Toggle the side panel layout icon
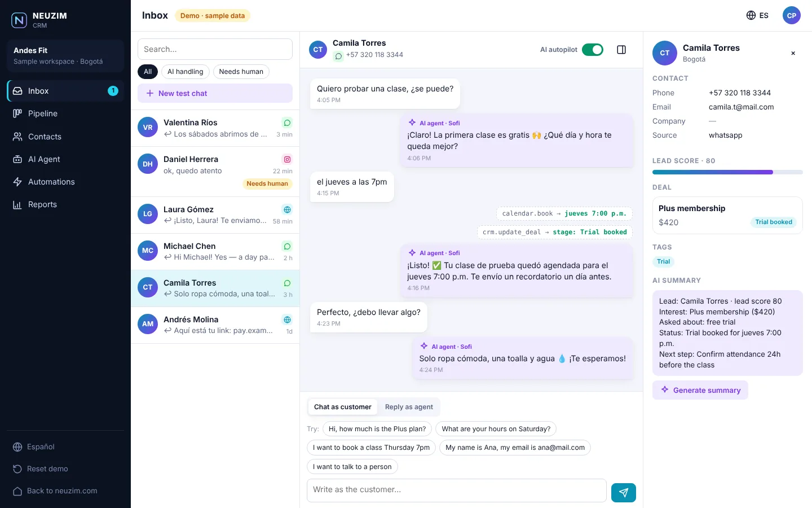 621,50
